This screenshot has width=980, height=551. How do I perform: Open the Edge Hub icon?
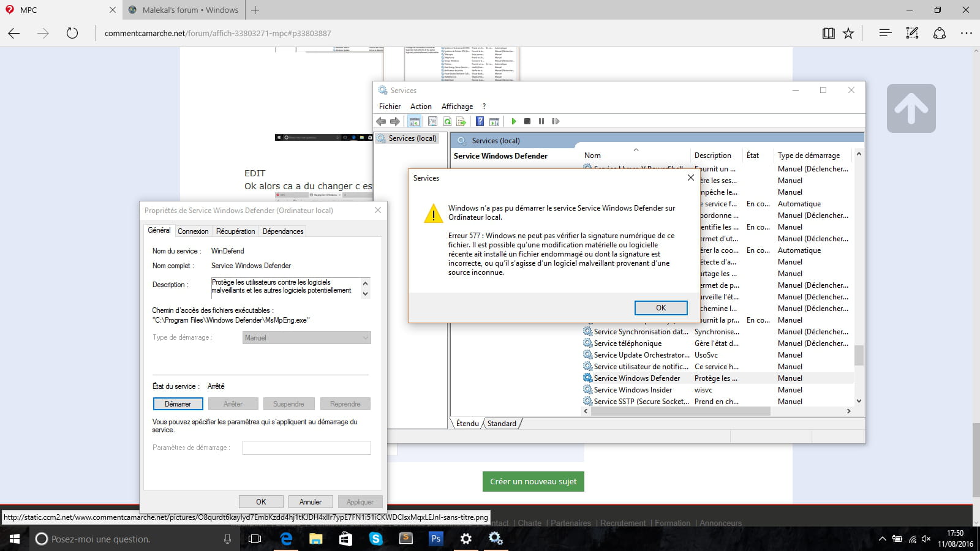coord(885,33)
